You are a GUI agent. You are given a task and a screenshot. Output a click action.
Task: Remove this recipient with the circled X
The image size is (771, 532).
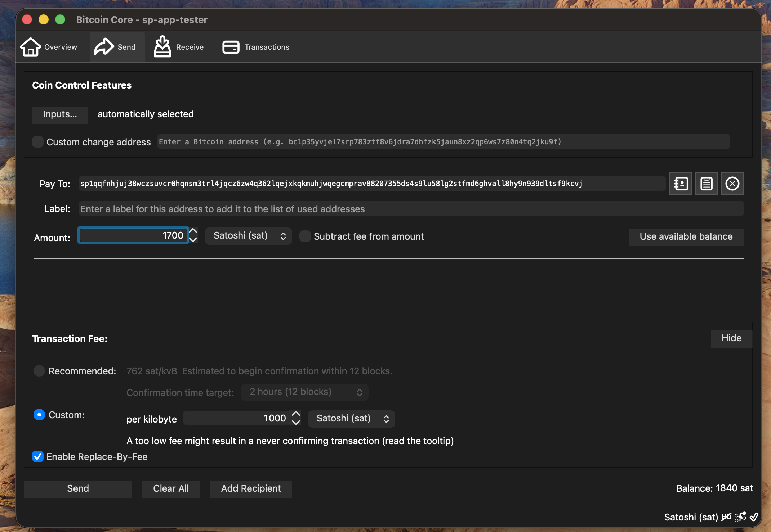(x=732, y=184)
